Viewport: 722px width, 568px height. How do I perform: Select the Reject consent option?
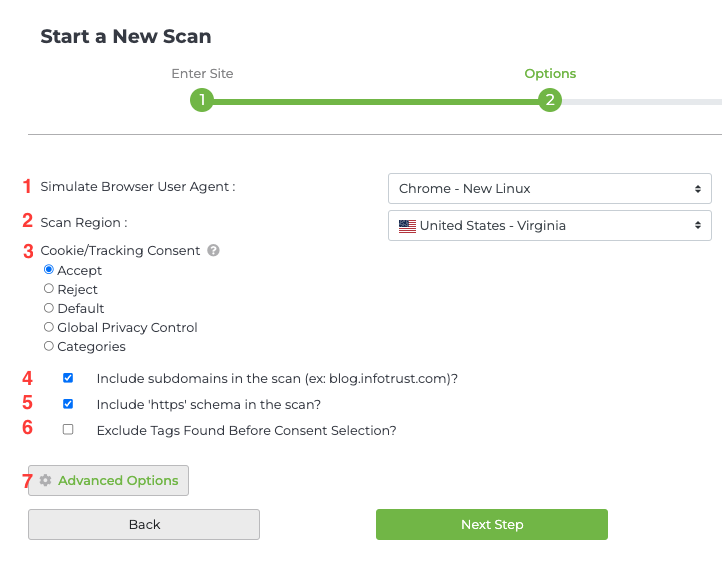(x=49, y=289)
